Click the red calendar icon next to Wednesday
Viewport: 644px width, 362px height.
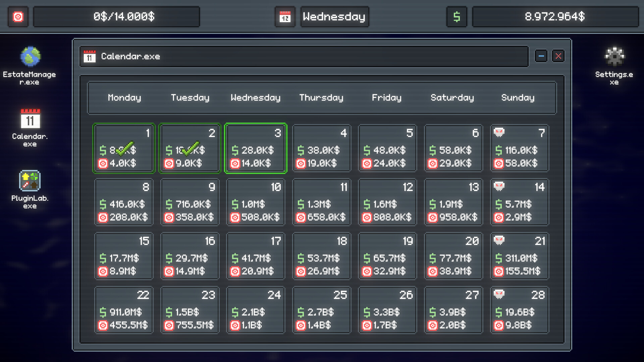(x=285, y=17)
